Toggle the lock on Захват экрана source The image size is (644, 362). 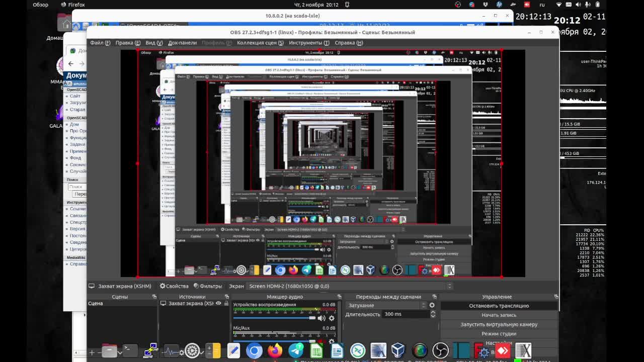point(226,304)
